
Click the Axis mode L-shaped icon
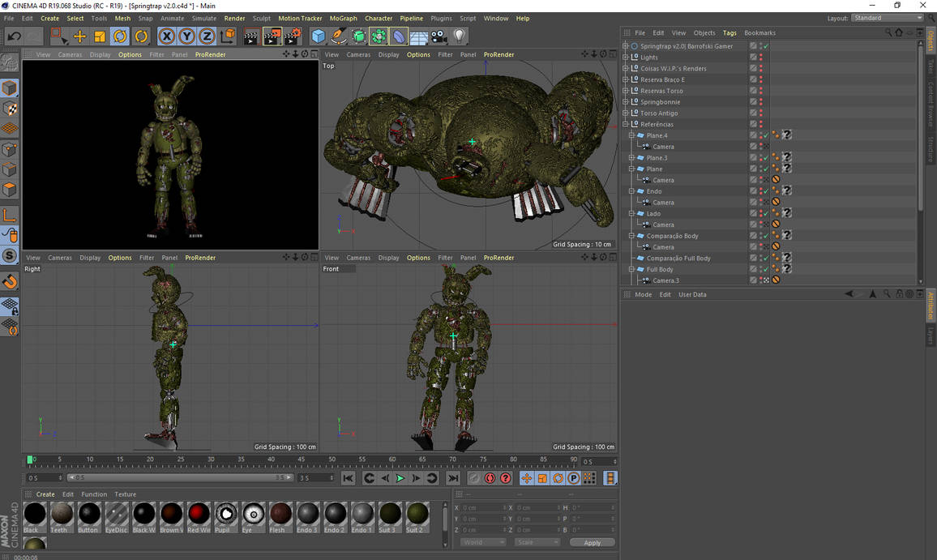(x=10, y=215)
